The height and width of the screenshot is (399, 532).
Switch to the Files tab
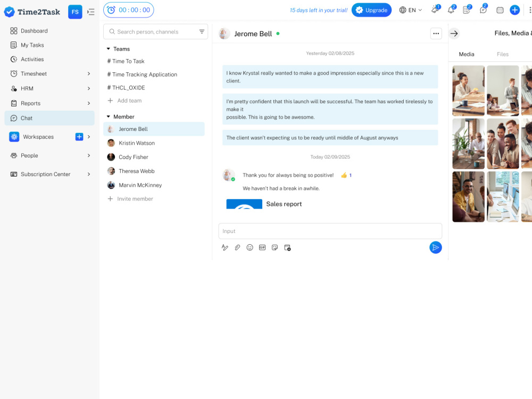[503, 54]
